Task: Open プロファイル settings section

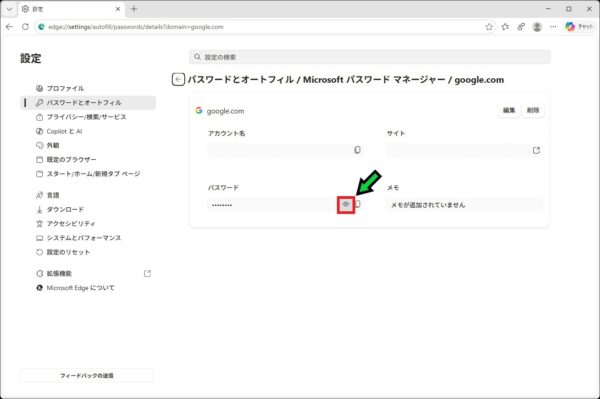Action: click(88, 88)
